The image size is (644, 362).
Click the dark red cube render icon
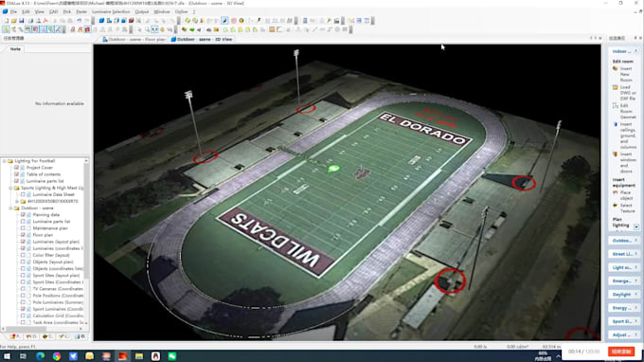(x=131, y=21)
